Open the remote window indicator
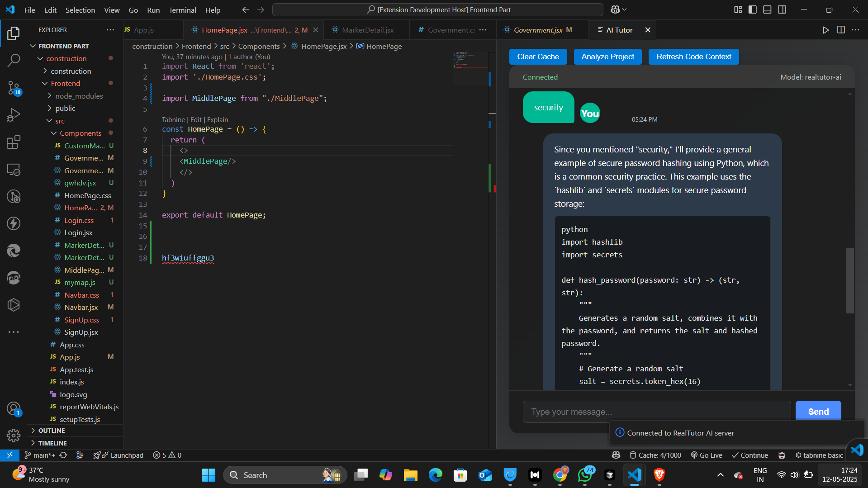Image resolution: width=868 pixels, height=488 pixels. pos(9,455)
